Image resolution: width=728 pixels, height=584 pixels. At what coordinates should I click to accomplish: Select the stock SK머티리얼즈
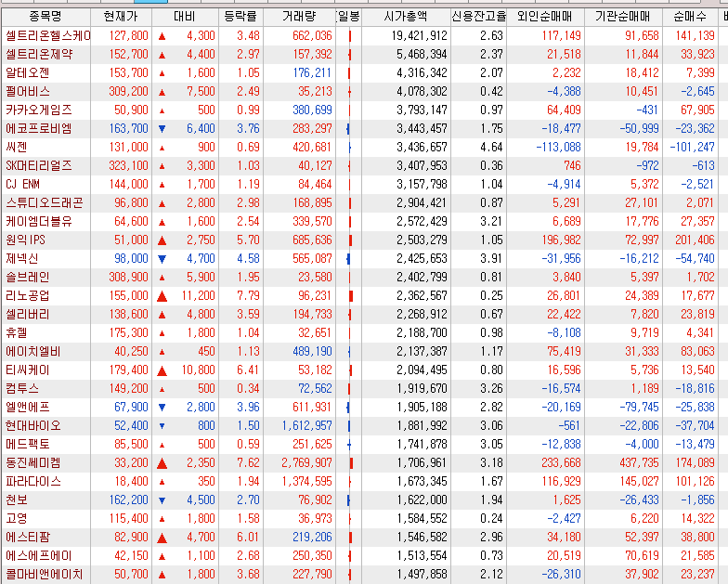[x=39, y=165]
